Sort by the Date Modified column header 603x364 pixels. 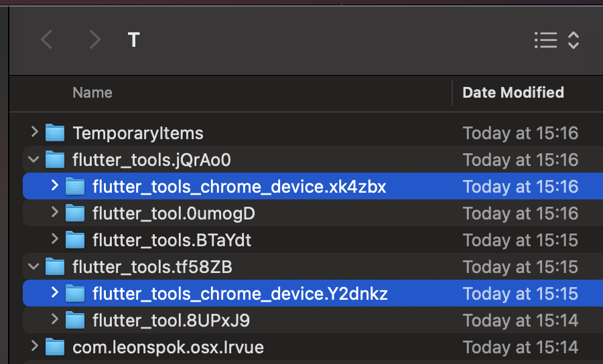513,92
